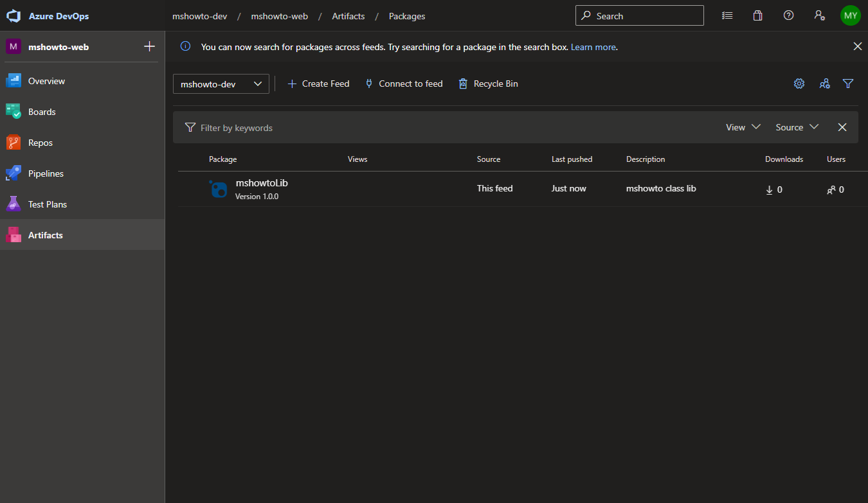Screen dimensions: 868x503
Task: Go to Repos in the sidebar
Action: (82, 143)
